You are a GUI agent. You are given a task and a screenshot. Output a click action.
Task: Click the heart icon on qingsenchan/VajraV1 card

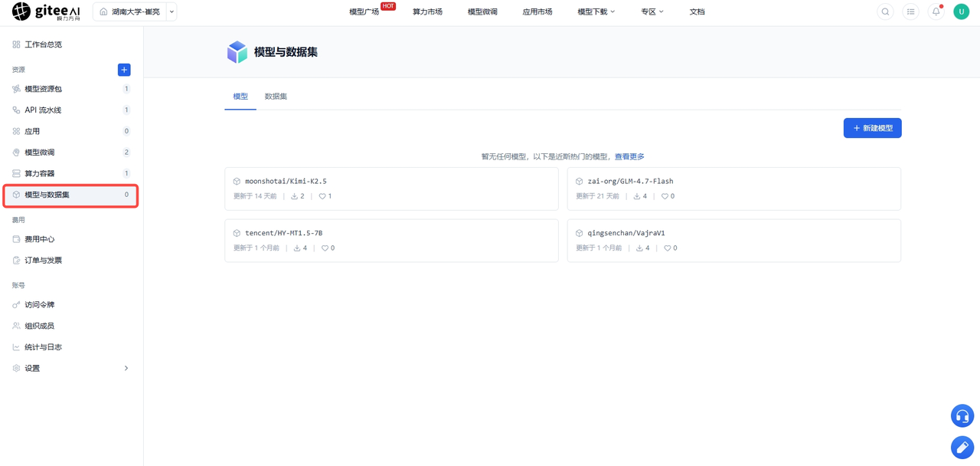tap(667, 248)
